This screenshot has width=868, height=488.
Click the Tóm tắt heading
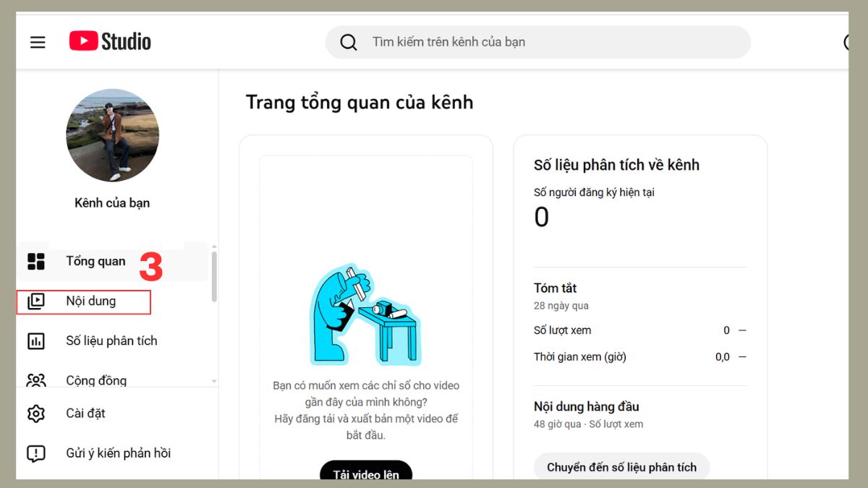(555, 288)
